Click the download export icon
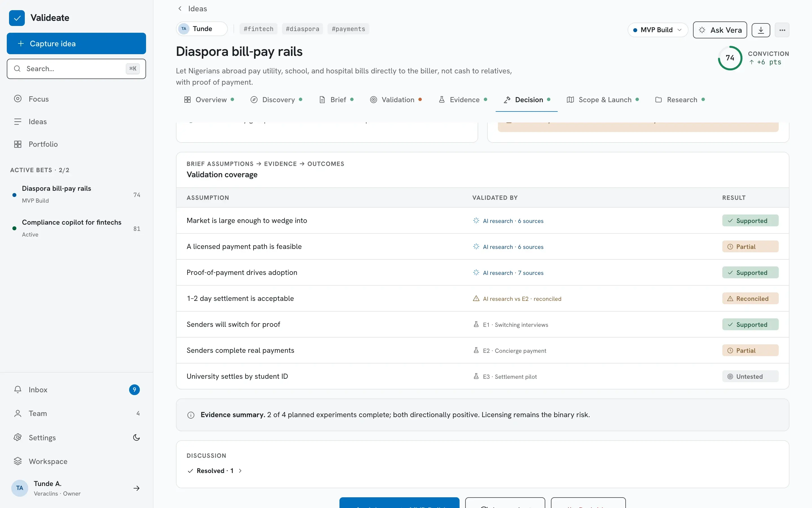The width and height of the screenshot is (812, 508). (x=761, y=30)
